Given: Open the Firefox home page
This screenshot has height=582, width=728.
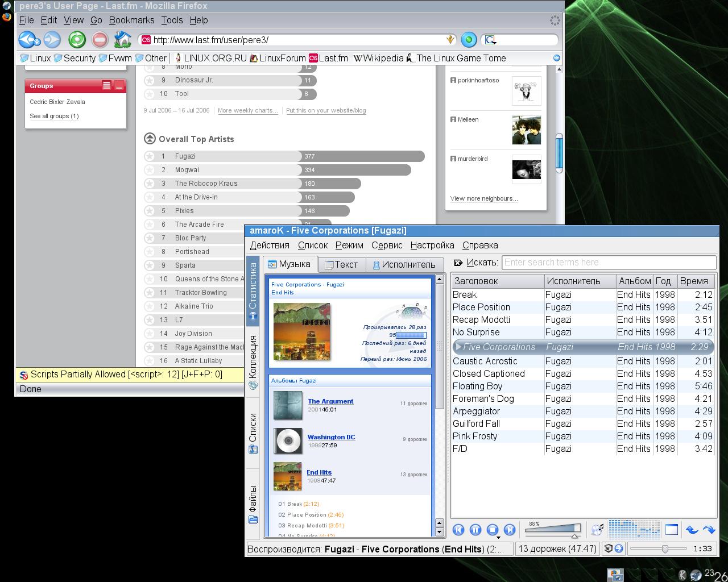Looking at the screenshot, I should [x=123, y=40].
